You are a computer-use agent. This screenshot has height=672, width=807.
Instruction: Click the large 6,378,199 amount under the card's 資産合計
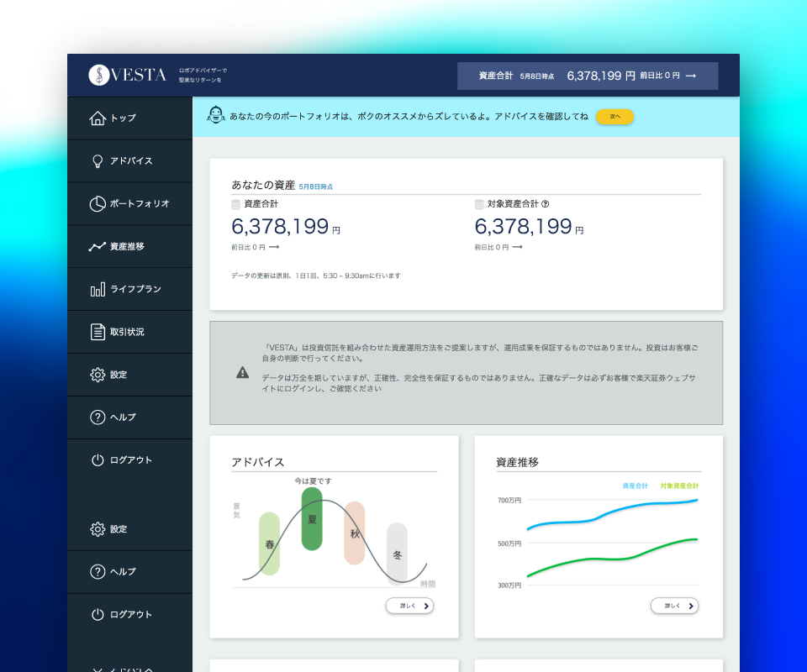pyautogui.click(x=280, y=226)
